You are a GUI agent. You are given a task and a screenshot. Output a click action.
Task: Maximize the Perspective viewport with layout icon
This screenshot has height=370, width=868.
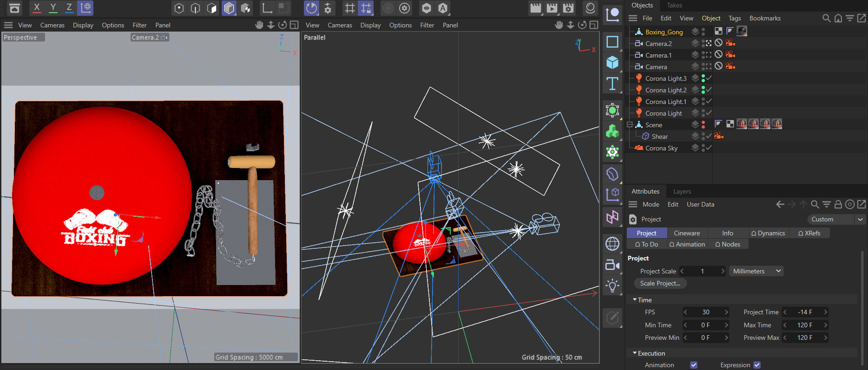(294, 25)
